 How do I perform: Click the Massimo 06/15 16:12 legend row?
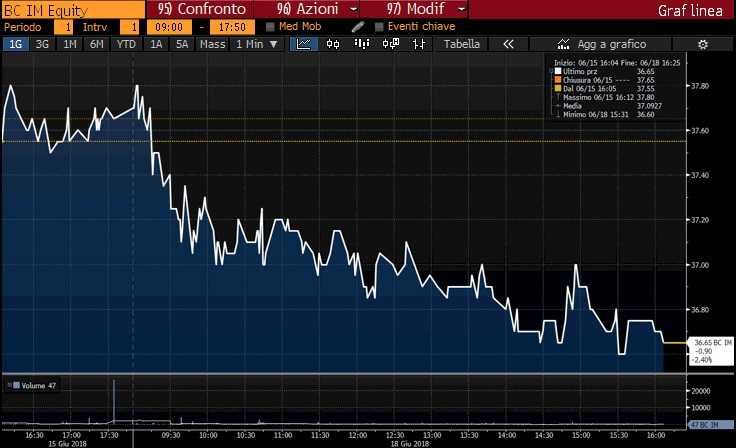pos(608,97)
